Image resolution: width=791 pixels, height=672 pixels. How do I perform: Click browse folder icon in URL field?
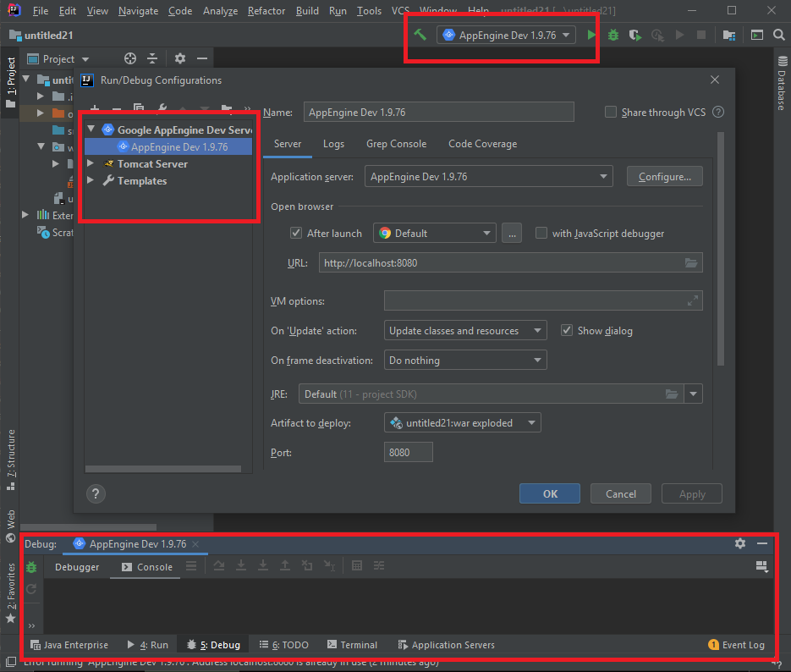pos(690,263)
